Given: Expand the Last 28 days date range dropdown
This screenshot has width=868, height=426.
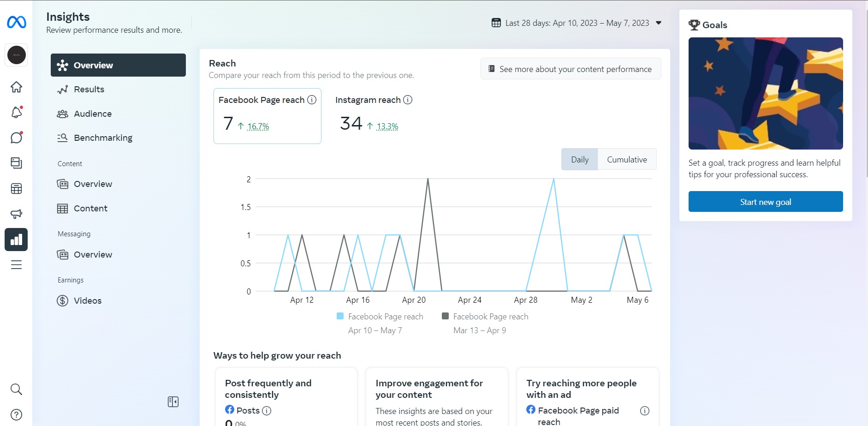Looking at the screenshot, I should click(x=577, y=23).
